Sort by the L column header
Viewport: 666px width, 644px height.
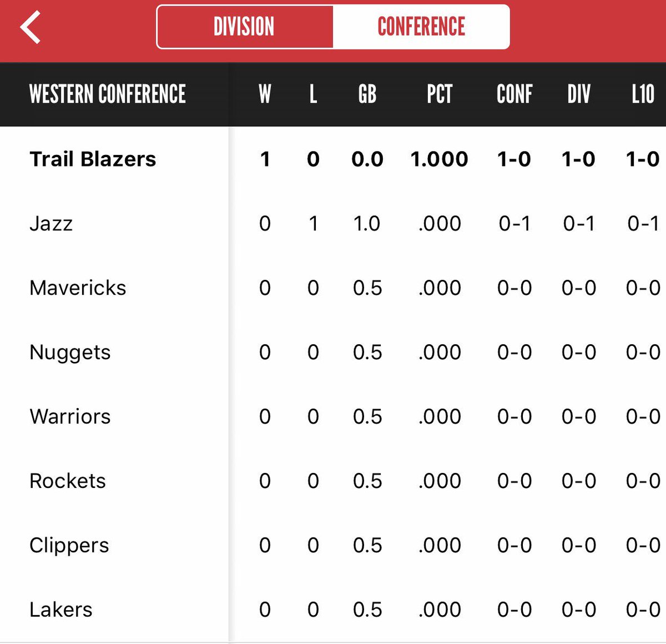click(x=313, y=94)
